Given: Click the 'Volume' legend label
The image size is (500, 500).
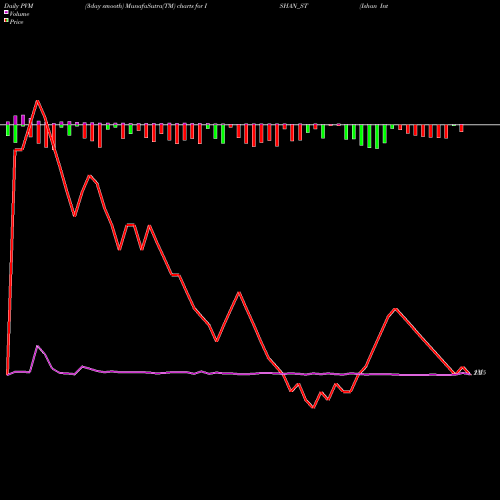Looking at the screenshot, I should [19, 14].
